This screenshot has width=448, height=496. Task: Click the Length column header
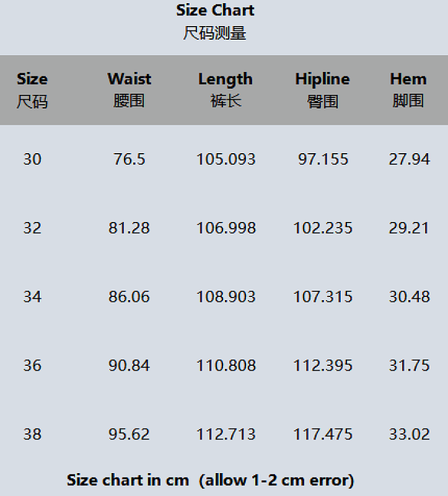(226, 90)
